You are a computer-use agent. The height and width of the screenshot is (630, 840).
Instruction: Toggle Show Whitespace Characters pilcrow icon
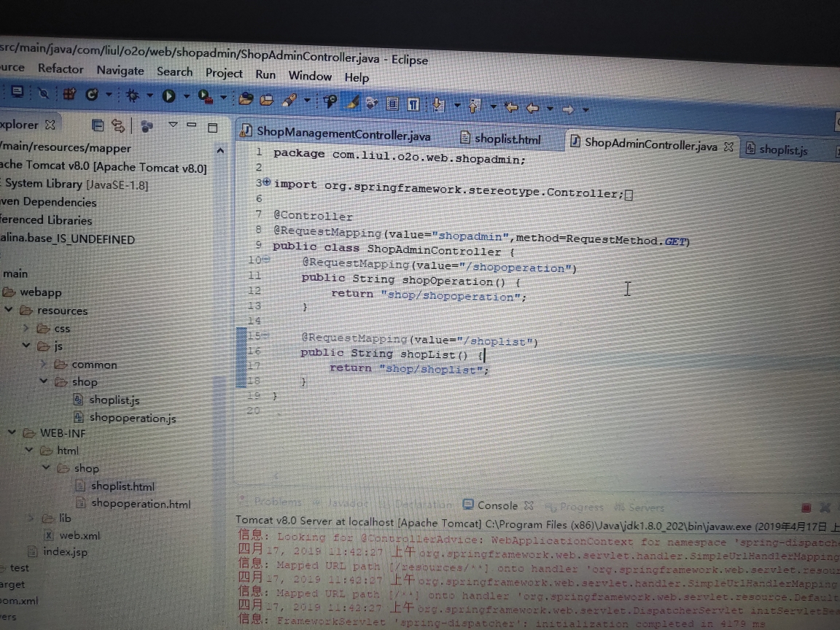[413, 104]
